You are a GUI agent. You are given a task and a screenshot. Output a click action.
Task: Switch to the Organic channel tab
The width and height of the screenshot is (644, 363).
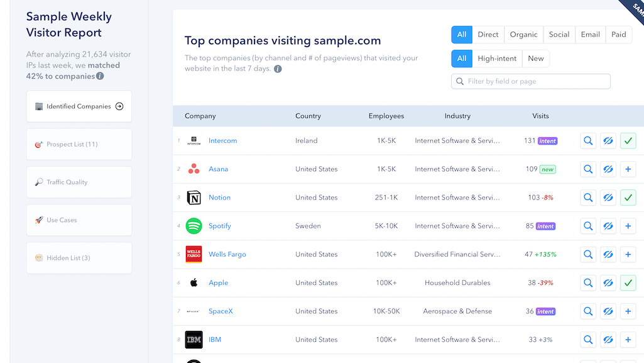[523, 35]
